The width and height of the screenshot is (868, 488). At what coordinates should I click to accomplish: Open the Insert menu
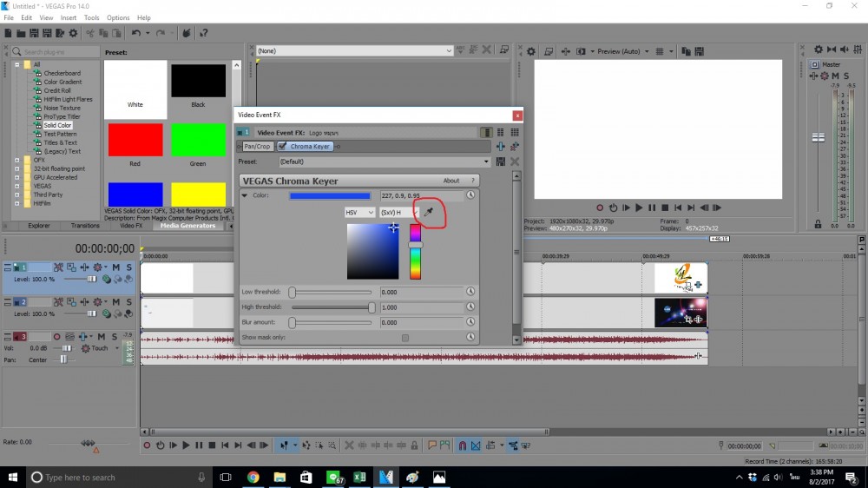point(68,17)
